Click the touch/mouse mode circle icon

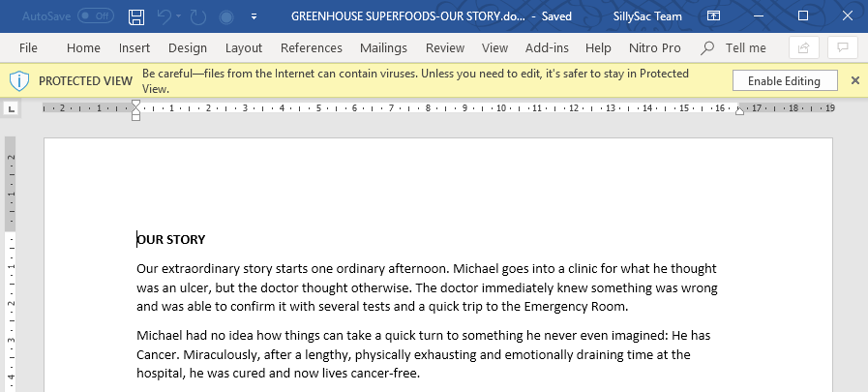(x=225, y=16)
